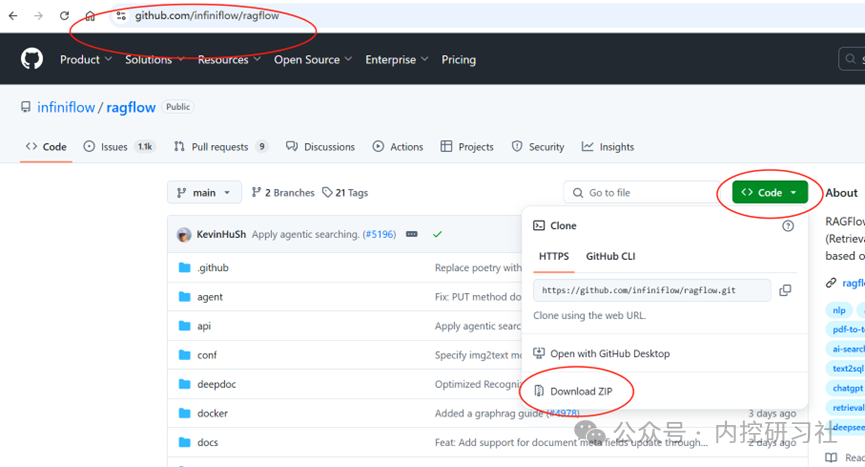Click the Go to file search field
Viewport: 865px width, 467px height.
643,192
